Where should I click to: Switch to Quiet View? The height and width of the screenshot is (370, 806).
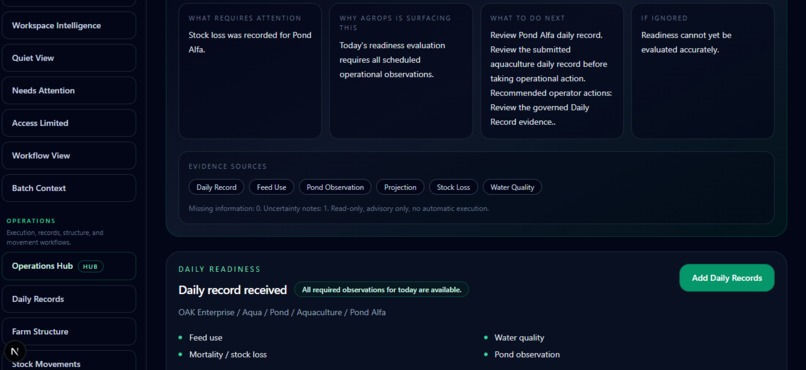(69, 58)
